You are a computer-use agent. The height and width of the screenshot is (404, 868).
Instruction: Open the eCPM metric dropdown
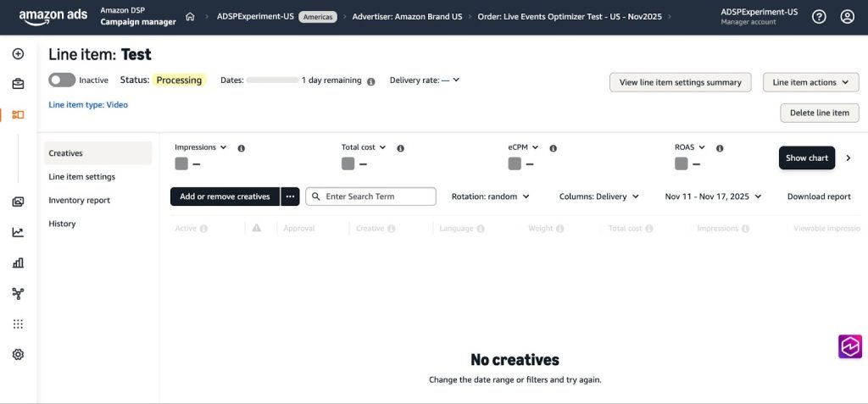pyautogui.click(x=524, y=147)
